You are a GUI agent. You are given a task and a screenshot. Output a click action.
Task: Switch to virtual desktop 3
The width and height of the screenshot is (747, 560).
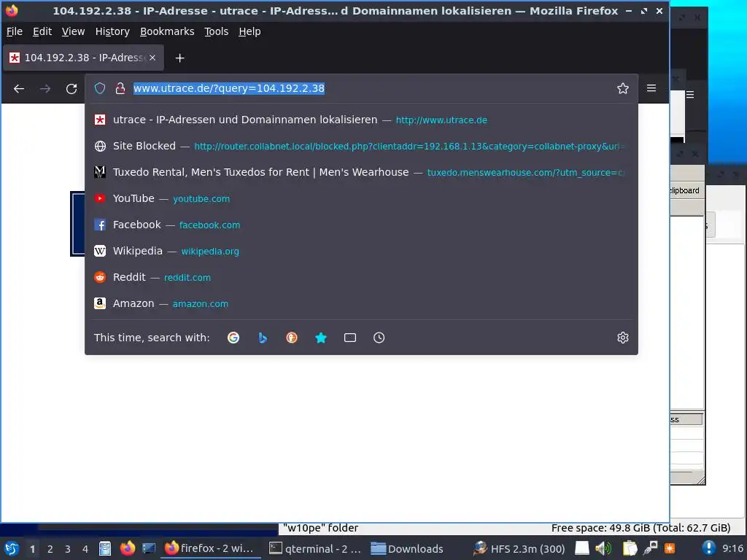68,548
